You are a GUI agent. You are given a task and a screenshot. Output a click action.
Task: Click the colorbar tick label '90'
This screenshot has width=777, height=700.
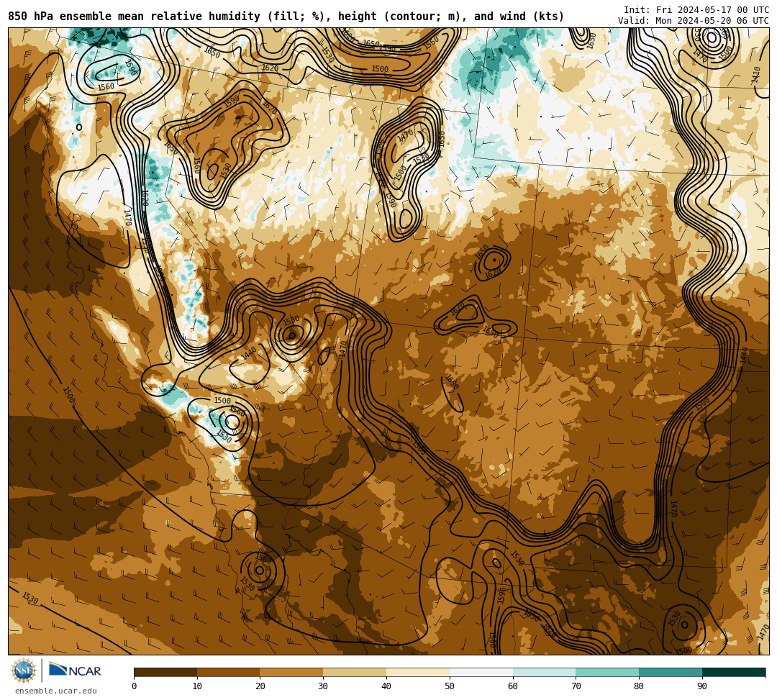(702, 686)
